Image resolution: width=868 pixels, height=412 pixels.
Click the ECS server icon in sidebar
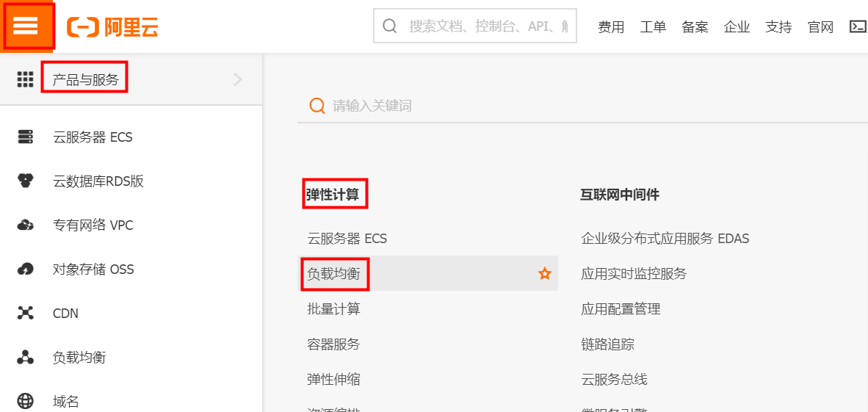(26, 137)
